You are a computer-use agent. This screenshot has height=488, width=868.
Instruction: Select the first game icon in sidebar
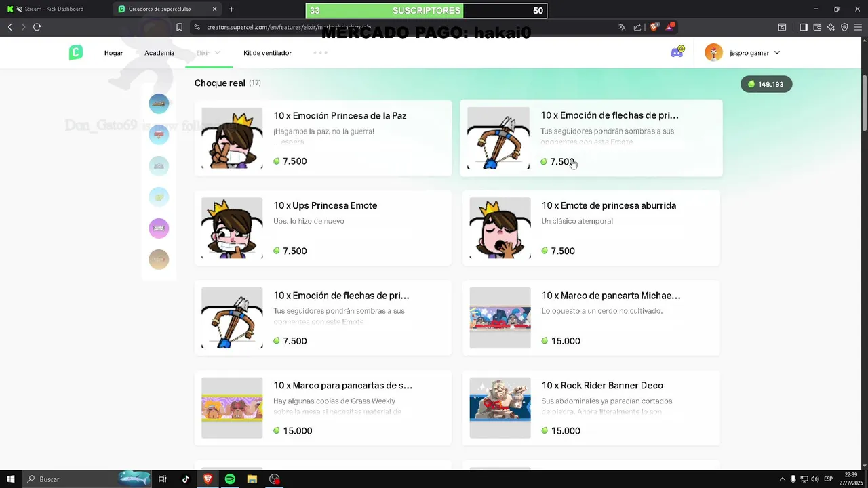159,104
